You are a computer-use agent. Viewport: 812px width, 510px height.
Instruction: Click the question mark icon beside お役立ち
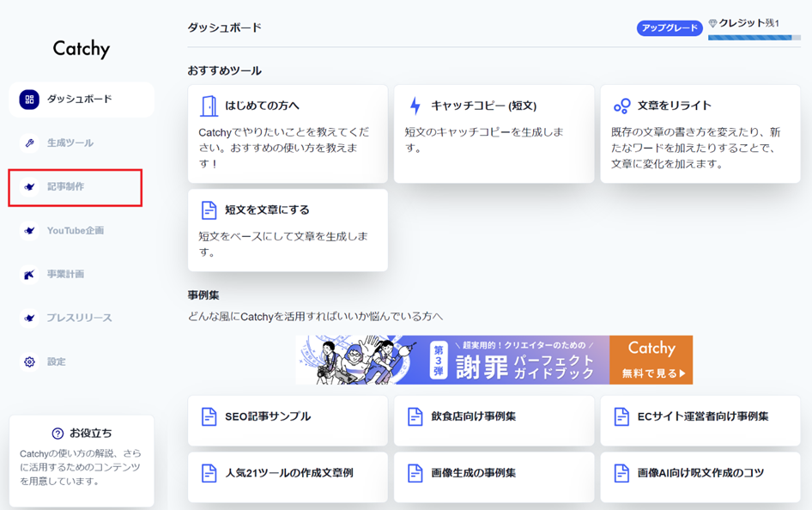coord(58,434)
